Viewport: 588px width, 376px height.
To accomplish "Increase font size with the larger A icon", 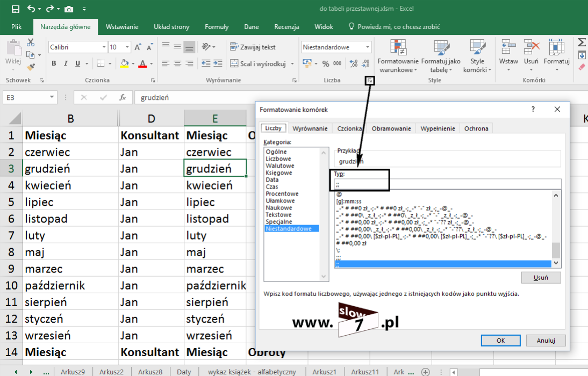I will tap(138, 47).
